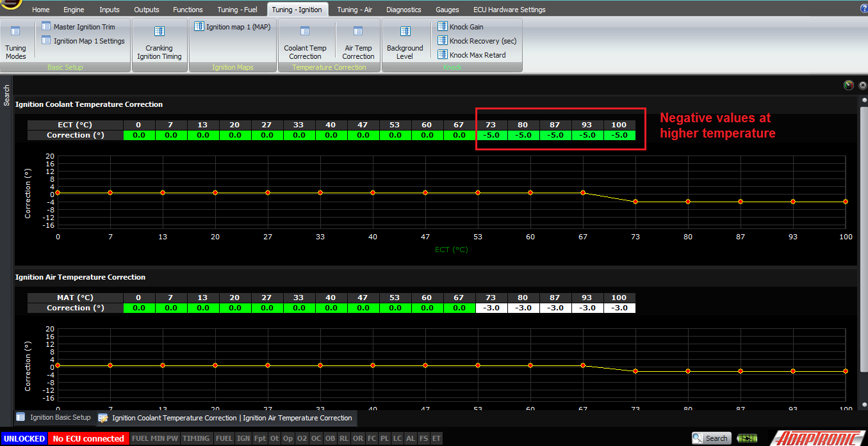Click the coolant graph point at ECT 67

pyautogui.click(x=583, y=193)
